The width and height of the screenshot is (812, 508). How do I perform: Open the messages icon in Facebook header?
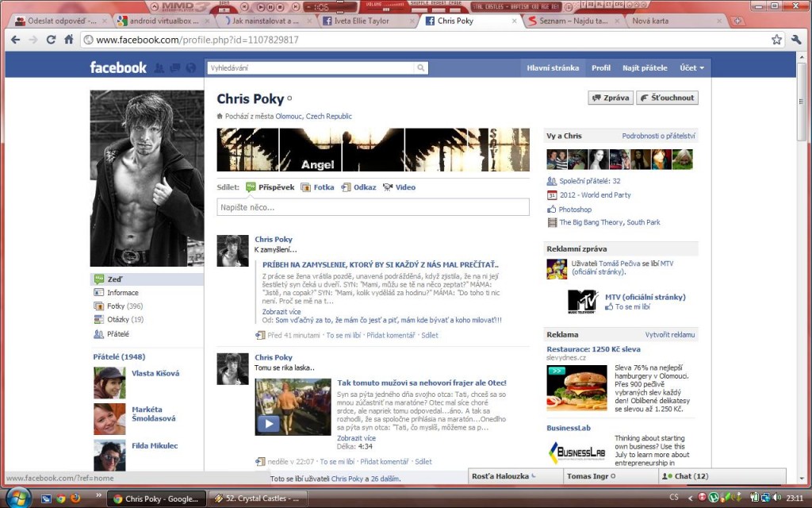pyautogui.click(x=175, y=68)
